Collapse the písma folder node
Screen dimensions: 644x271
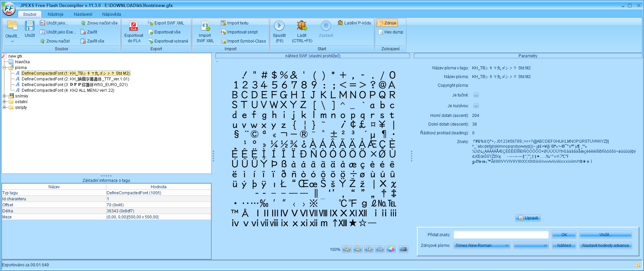tap(5, 68)
